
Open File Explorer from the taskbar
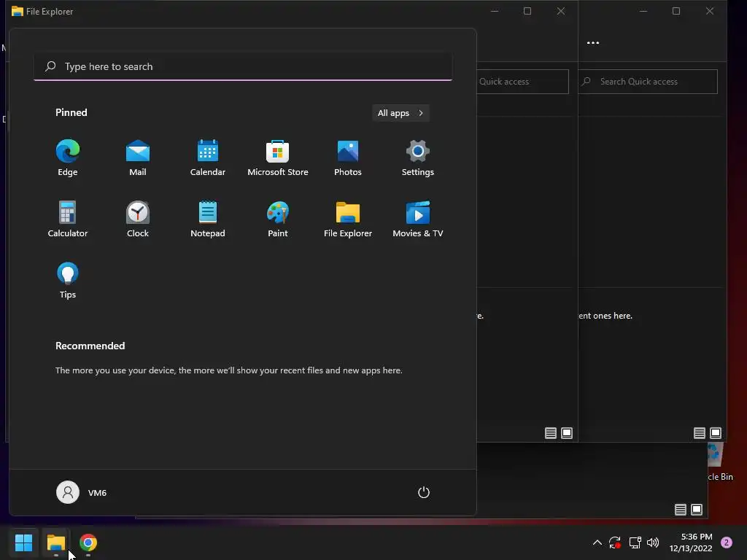click(x=56, y=542)
